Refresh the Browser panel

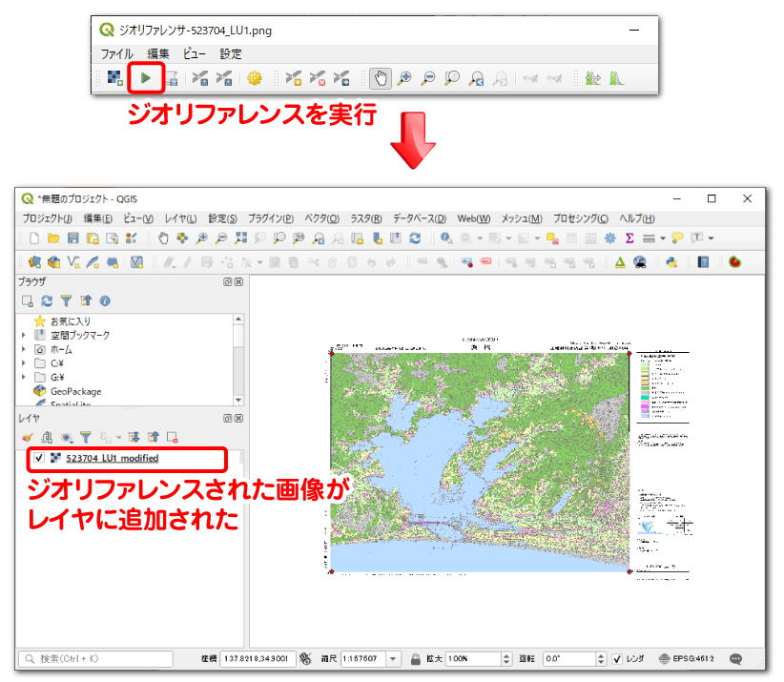[x=47, y=300]
